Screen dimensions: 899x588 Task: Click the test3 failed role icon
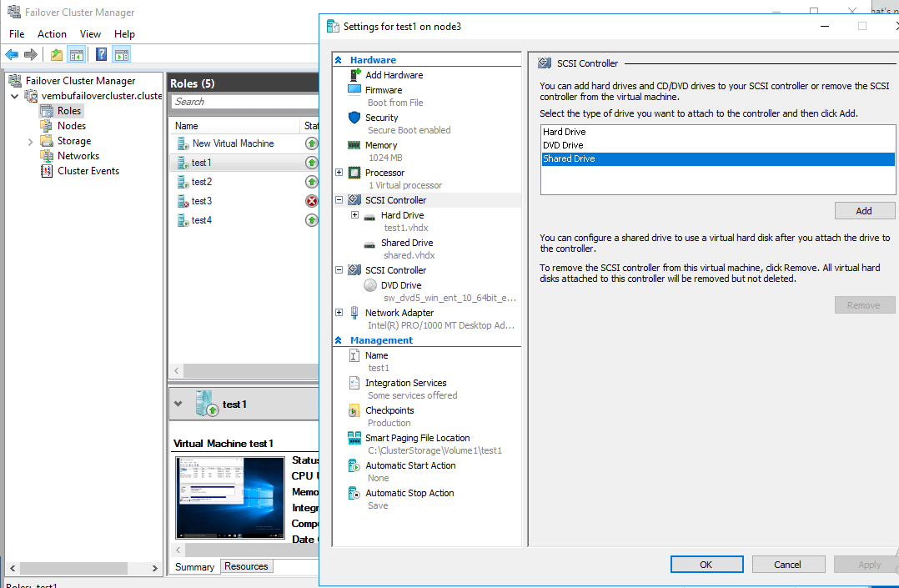[183, 201]
